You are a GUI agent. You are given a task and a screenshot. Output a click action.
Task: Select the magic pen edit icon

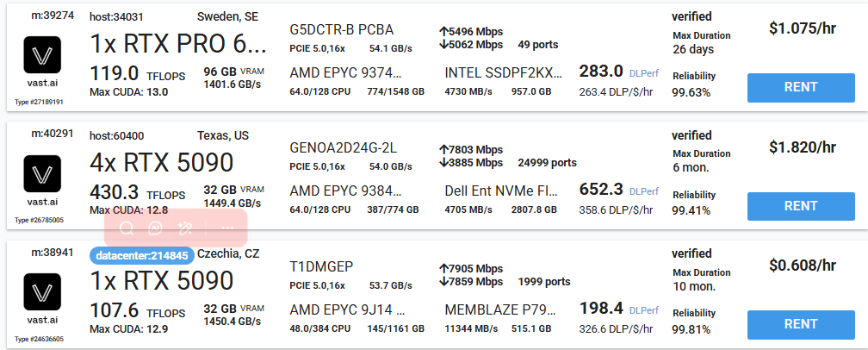(x=184, y=228)
